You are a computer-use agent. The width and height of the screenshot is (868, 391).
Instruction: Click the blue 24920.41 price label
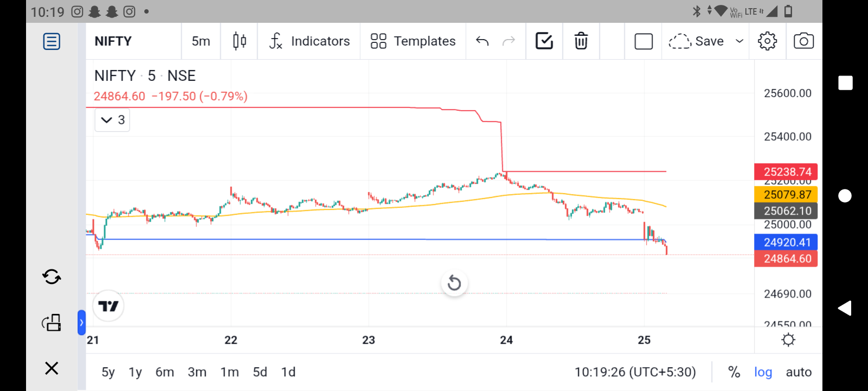[786, 242]
